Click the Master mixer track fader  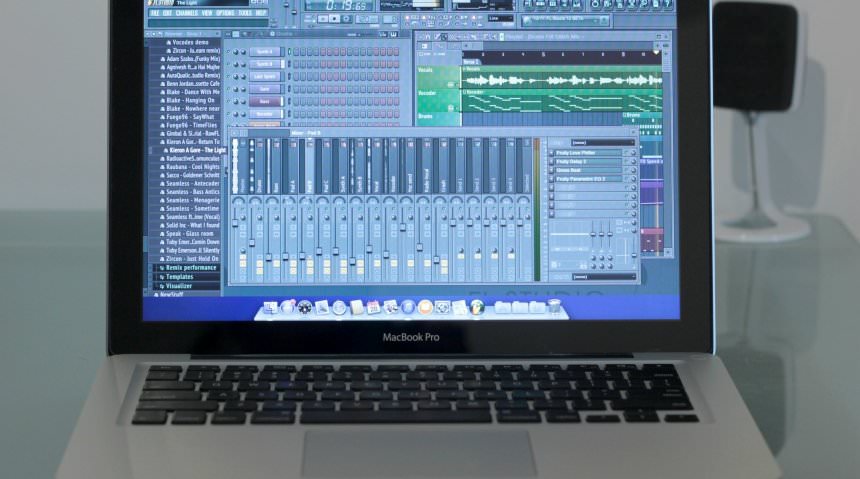pyautogui.click(x=235, y=223)
